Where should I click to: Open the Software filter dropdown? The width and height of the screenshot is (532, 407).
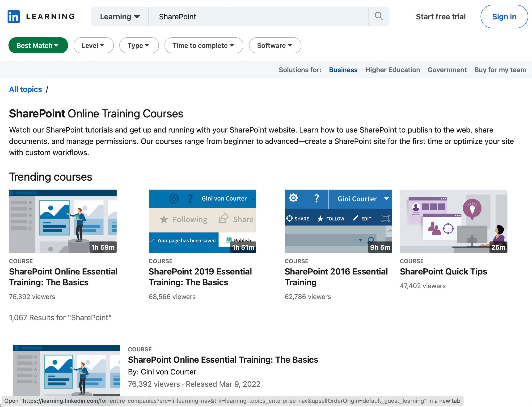[275, 45]
